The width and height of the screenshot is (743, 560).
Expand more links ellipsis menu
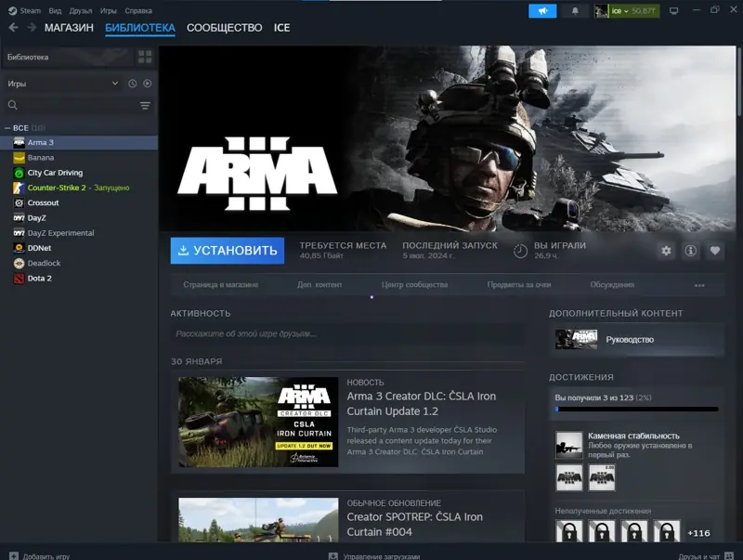click(x=699, y=285)
